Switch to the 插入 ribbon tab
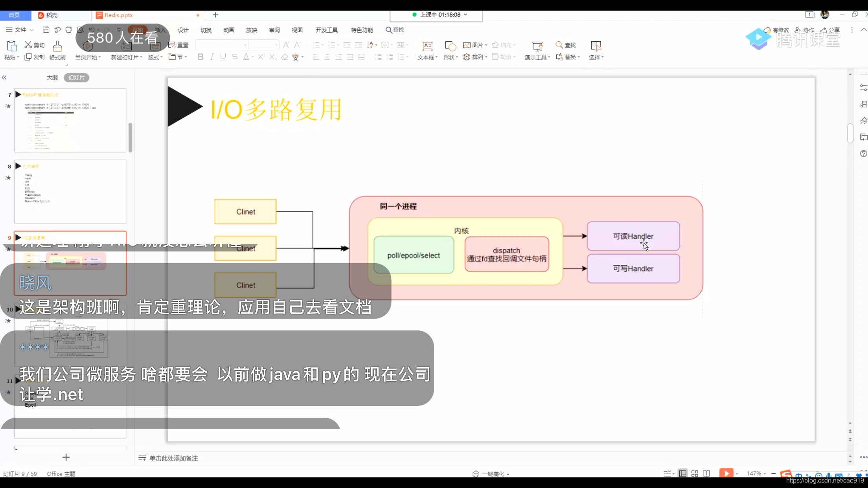868x488 pixels. (160, 30)
